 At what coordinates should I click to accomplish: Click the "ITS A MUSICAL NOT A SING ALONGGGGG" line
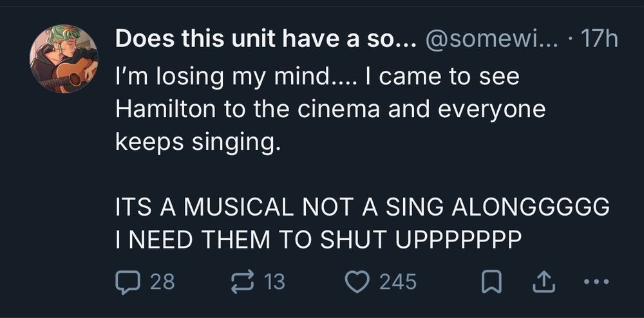362,207
